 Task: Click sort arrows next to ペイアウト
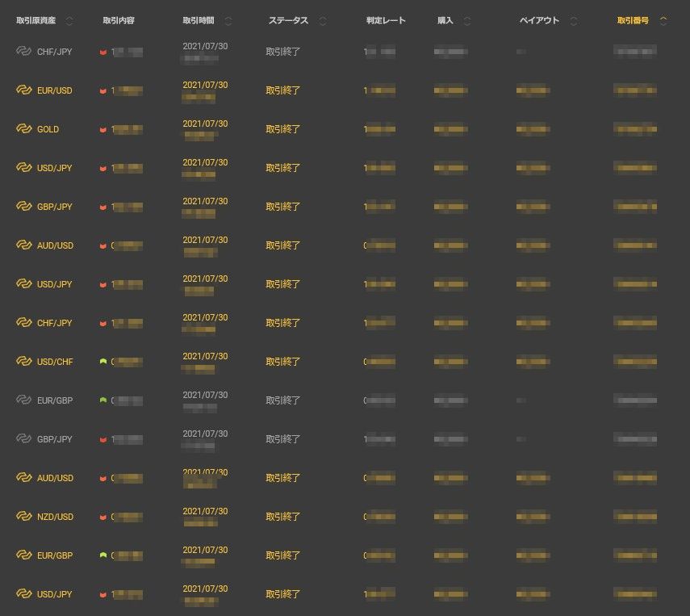click(573, 21)
